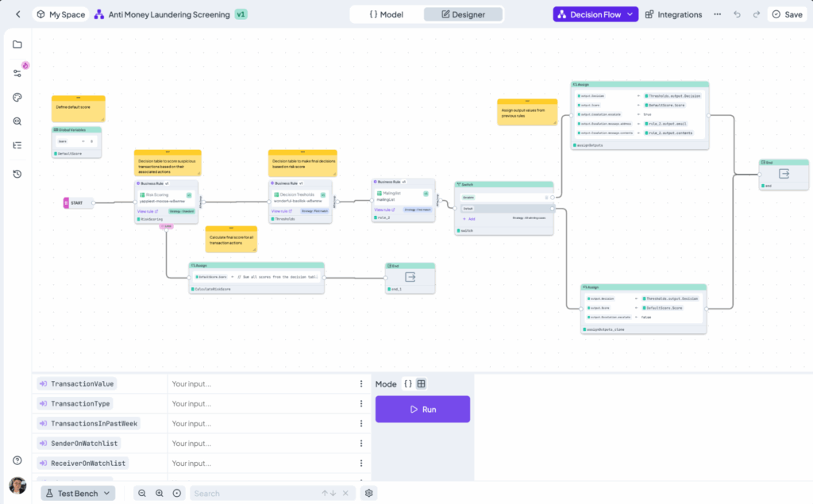The width and height of the screenshot is (813, 504).
Task: Open the folder panel in the left sidebar
Action: tap(17, 44)
